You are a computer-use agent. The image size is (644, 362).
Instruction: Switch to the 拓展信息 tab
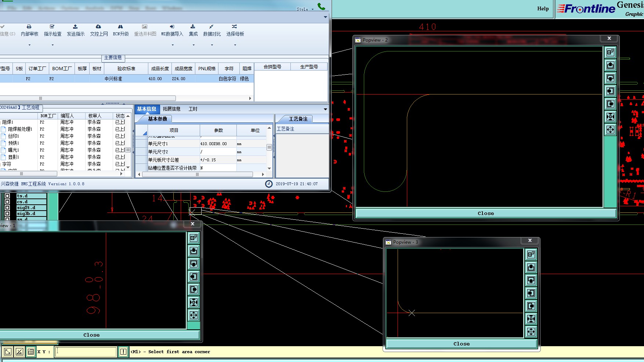tap(171, 109)
